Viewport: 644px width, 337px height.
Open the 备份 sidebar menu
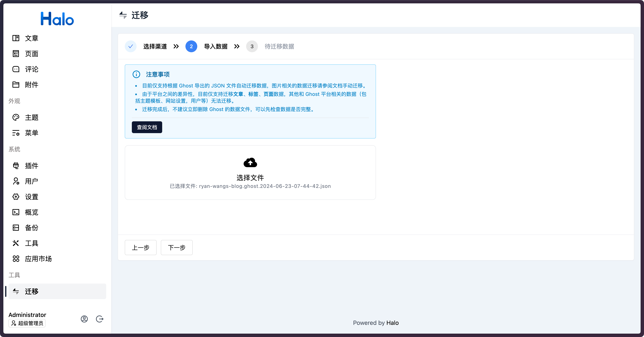coord(32,228)
